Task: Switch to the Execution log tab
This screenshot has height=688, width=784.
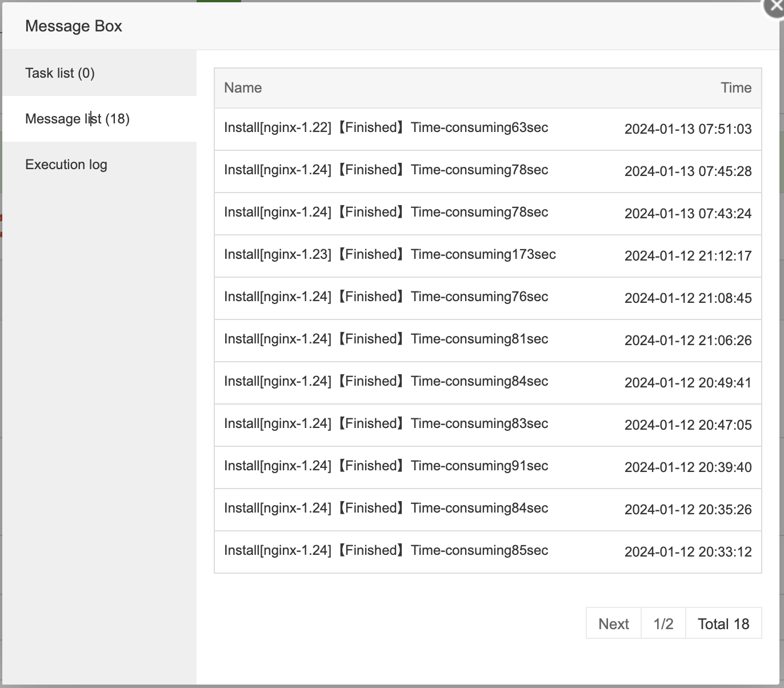Action: (x=66, y=165)
